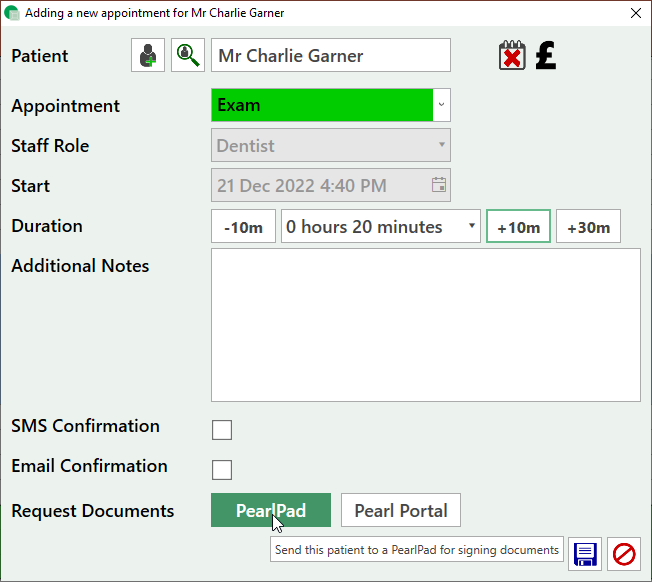Expand the Appointment type dropdown
652x582 pixels.
(442, 105)
